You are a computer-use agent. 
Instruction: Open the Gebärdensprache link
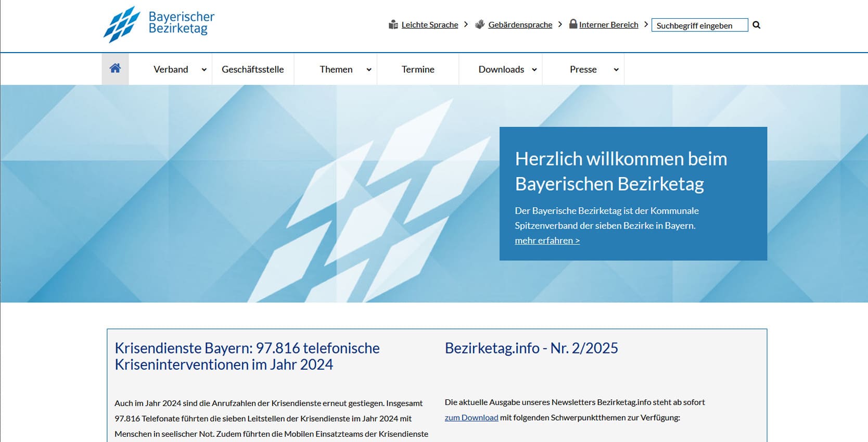(520, 24)
